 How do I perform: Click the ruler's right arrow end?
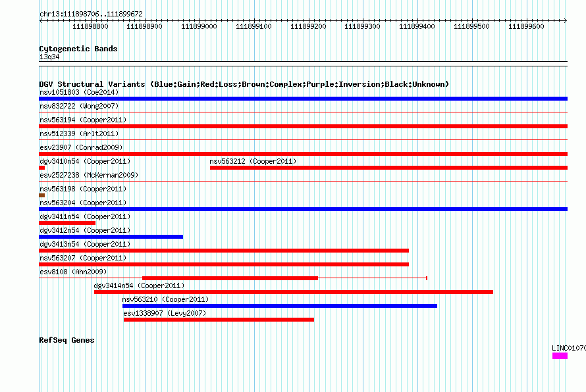[566, 20]
